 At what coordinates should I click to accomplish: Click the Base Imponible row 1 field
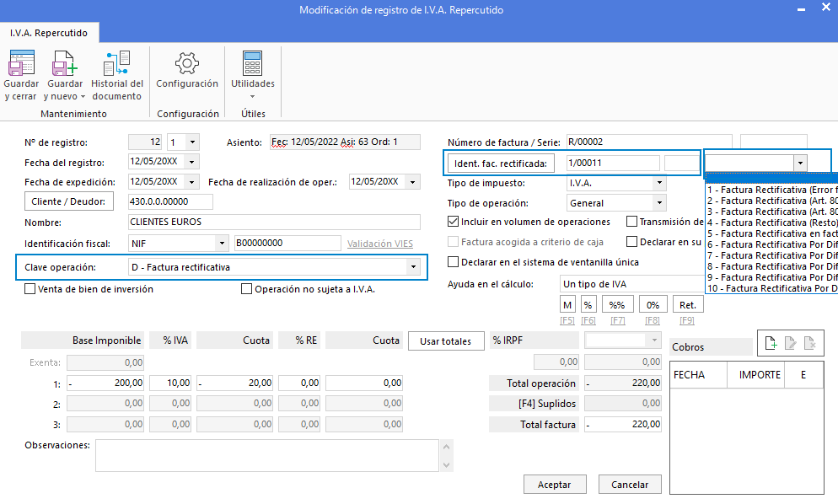[x=105, y=383]
